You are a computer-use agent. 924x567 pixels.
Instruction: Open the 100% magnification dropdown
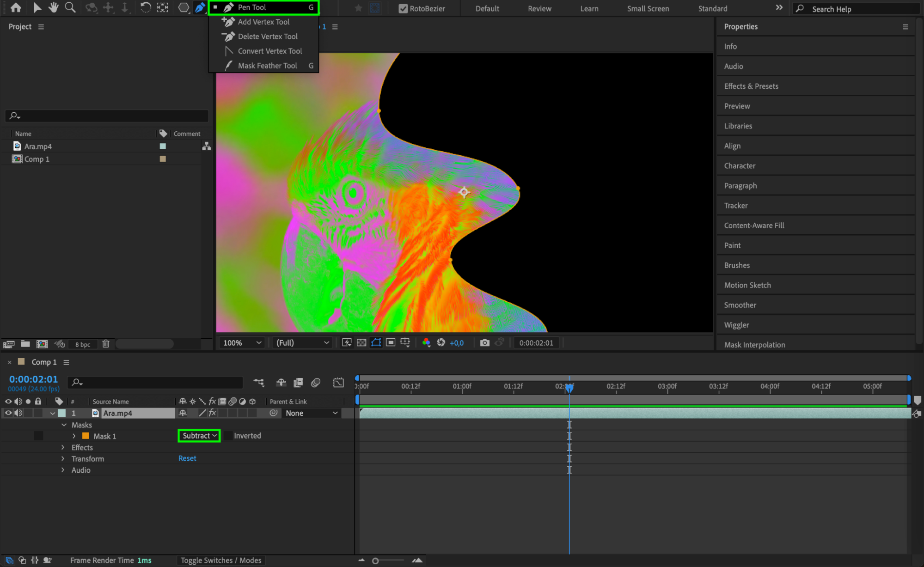click(242, 342)
